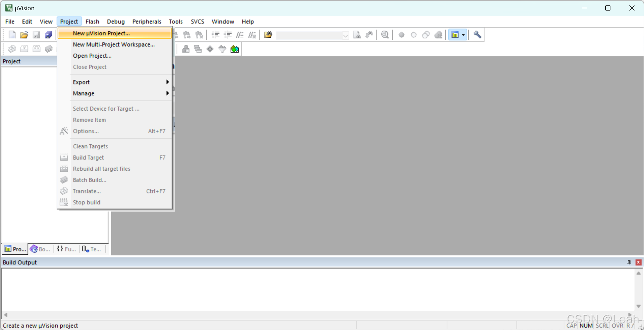The width and height of the screenshot is (644, 330).
Task: Open the window layout dropdown arrow
Action: [463, 35]
